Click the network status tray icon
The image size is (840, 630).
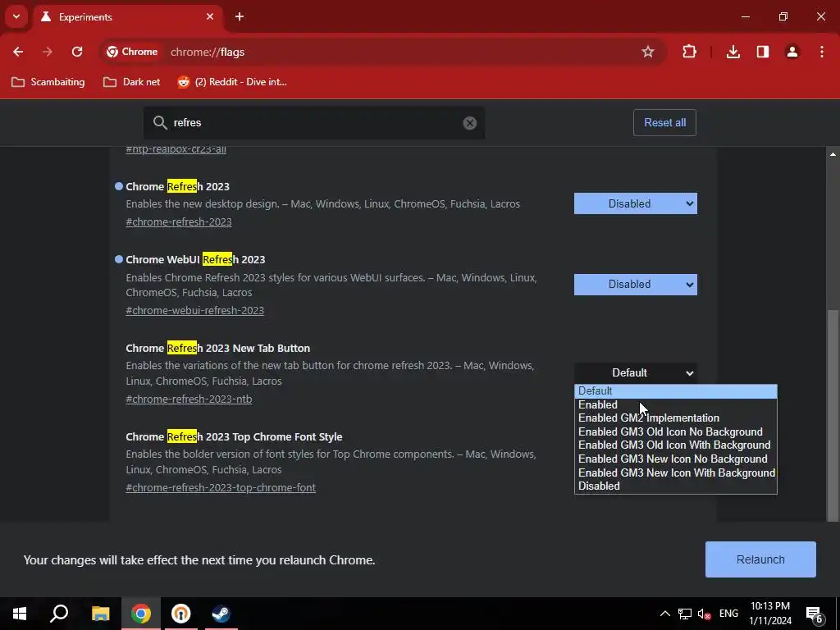click(x=685, y=614)
